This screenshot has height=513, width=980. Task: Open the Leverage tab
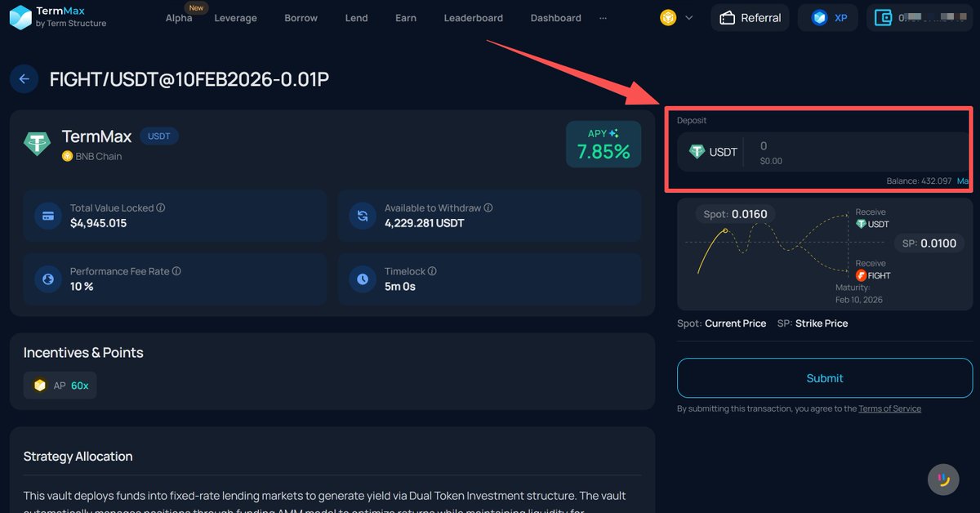235,18
